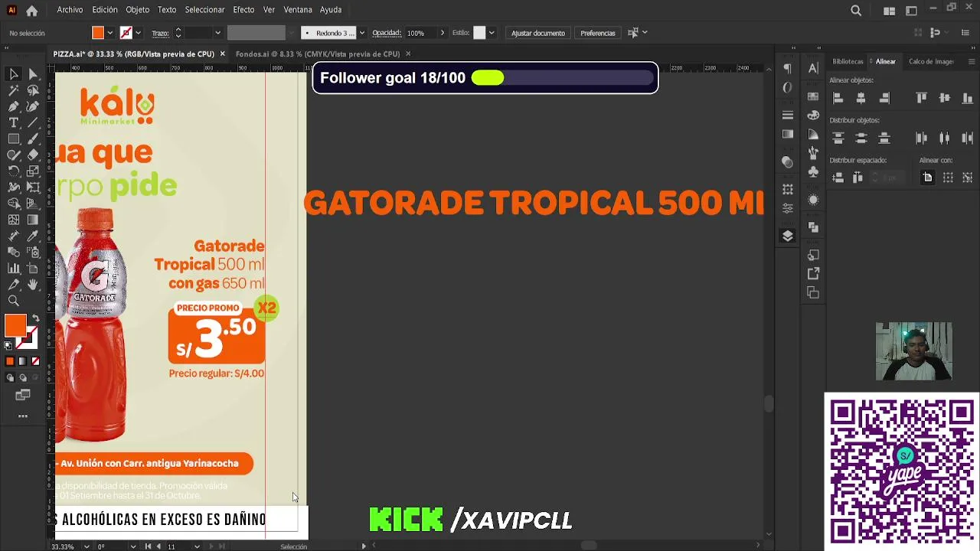Viewport: 980px width, 551px height.
Task: Click the Ajustar documento button
Action: click(x=538, y=33)
